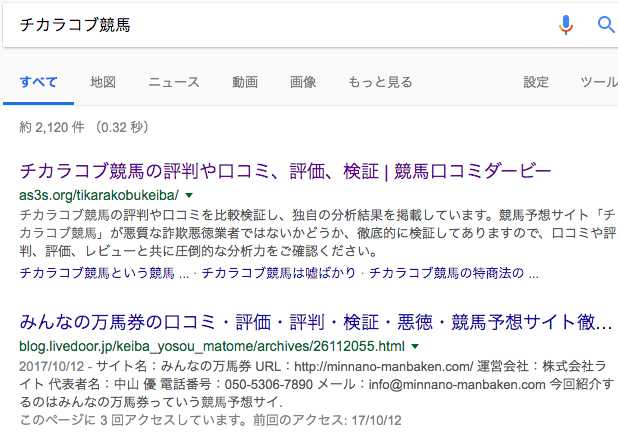Select the すべて tab
Screen dimensions: 618x435
coord(38,82)
